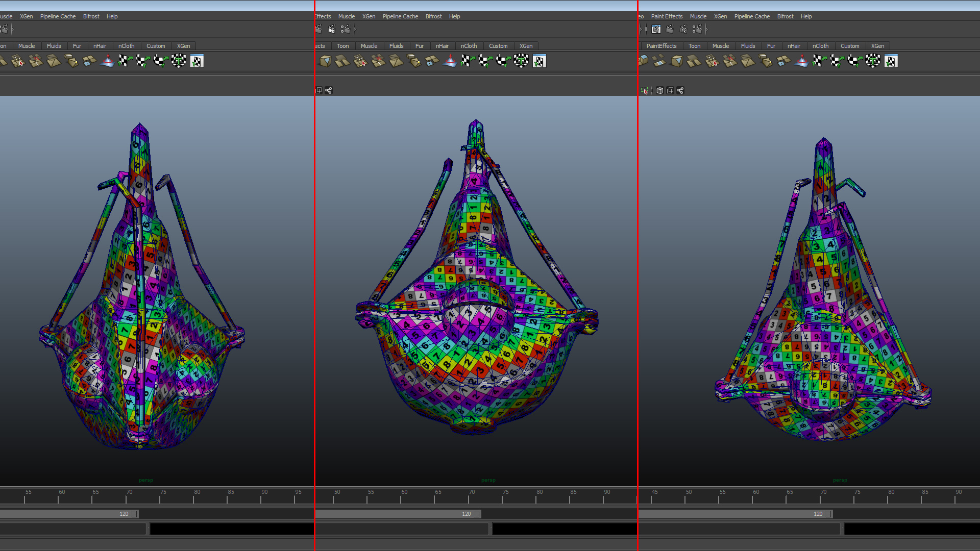The height and width of the screenshot is (551, 980).
Task: Expand hidden toolbar items after the render icons
Action: pyautogui.click(x=706, y=29)
